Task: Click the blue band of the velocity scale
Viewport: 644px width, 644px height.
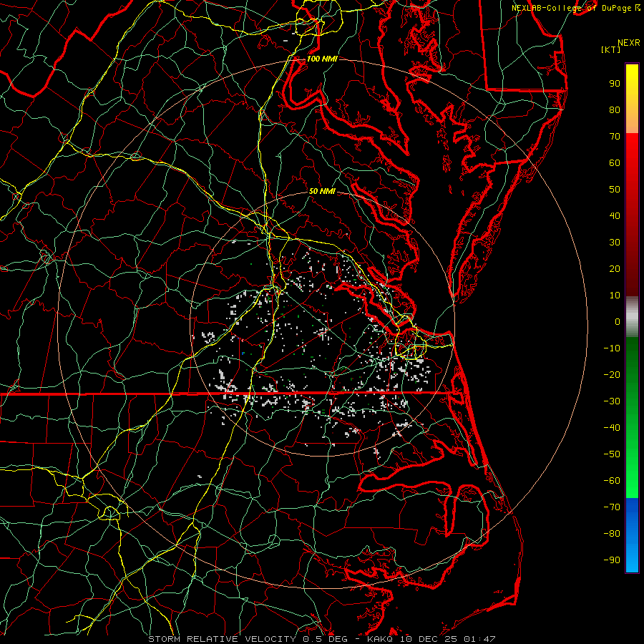Action: [x=632, y=535]
